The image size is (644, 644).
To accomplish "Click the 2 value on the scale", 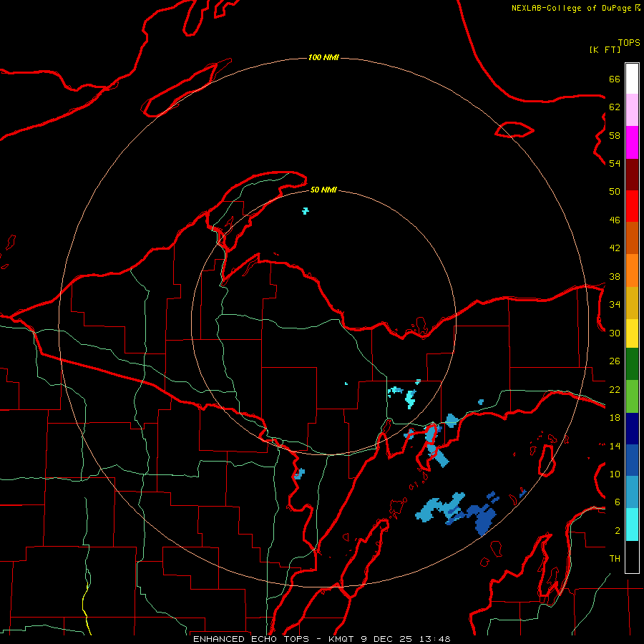I will pyautogui.click(x=618, y=531).
